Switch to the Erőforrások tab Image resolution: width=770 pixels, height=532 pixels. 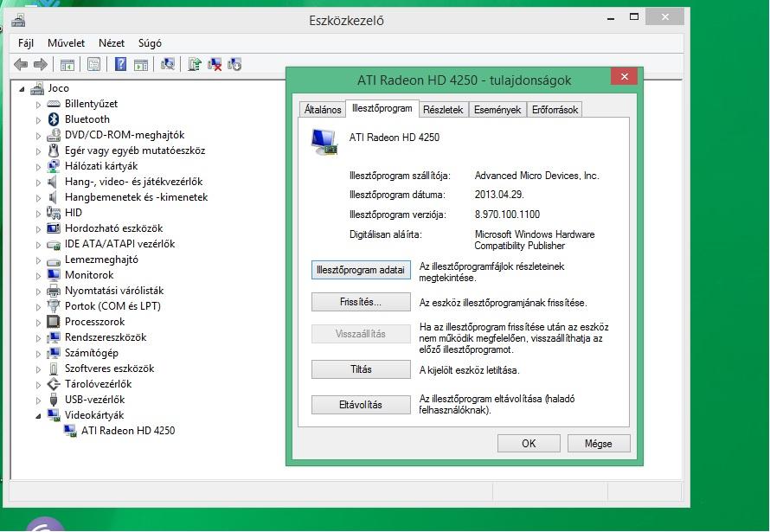(555, 110)
